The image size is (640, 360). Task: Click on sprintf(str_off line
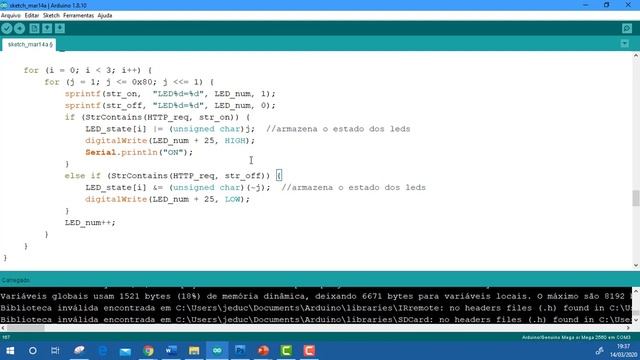[170, 105]
